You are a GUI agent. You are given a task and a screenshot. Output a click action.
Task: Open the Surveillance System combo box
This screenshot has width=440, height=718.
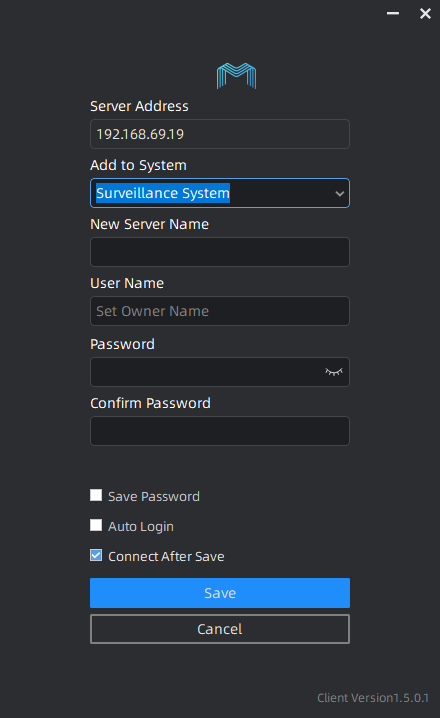[220, 193]
